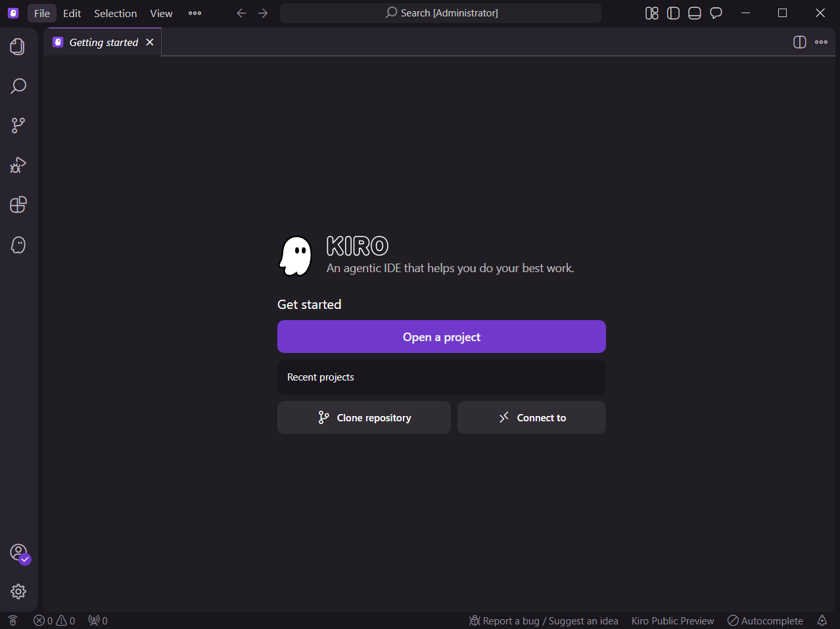Open the Accounts menu icon
This screenshot has height=629, width=840.
click(x=18, y=552)
